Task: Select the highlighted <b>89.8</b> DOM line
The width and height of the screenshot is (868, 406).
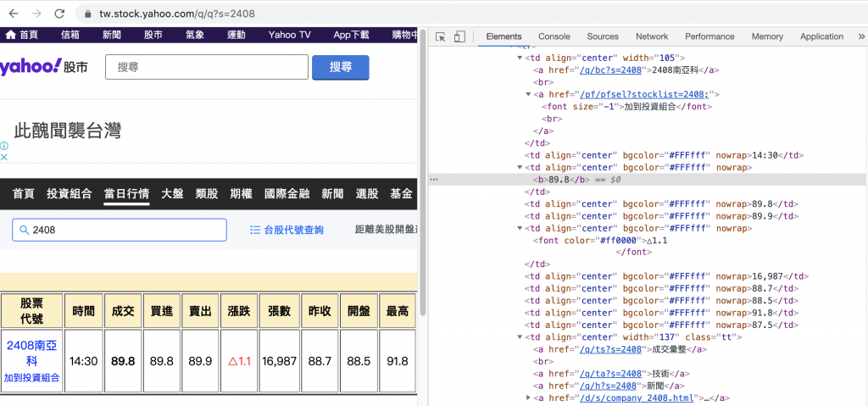Action: (x=648, y=180)
